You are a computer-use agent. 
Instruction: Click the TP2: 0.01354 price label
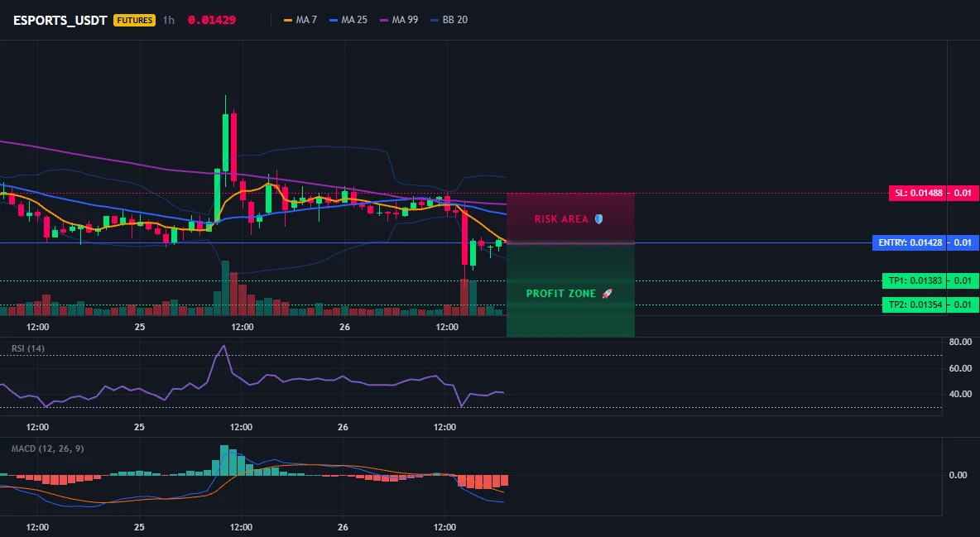913,305
